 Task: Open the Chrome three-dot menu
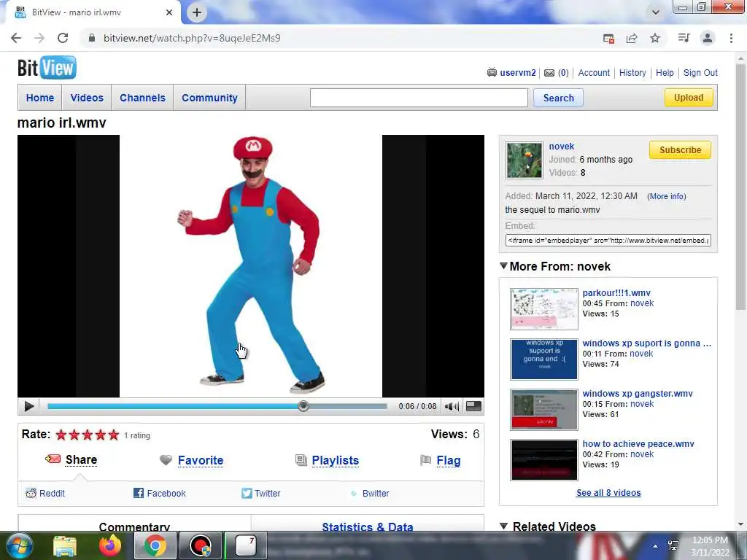(x=731, y=38)
